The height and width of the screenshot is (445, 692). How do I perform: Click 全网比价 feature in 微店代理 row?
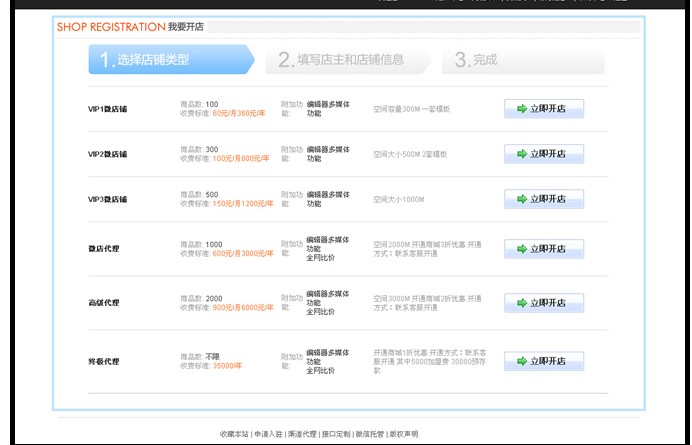320,258
